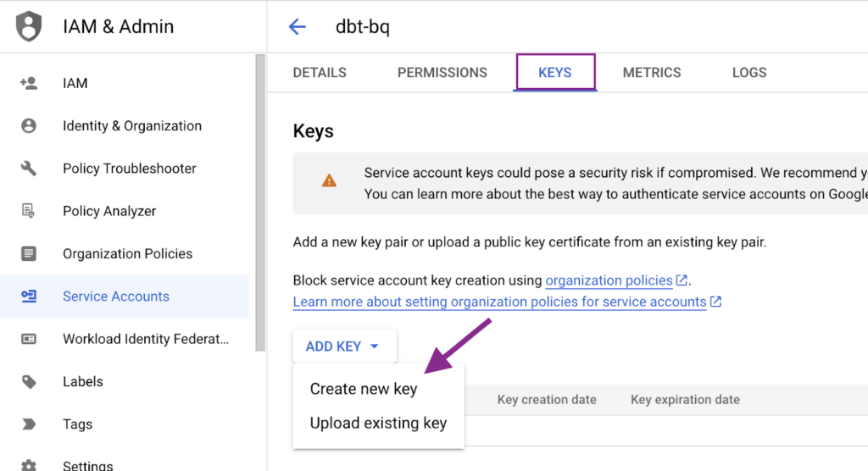This screenshot has width=868, height=471.
Task: Click the IAM & Admin shield logo
Action: point(29,26)
